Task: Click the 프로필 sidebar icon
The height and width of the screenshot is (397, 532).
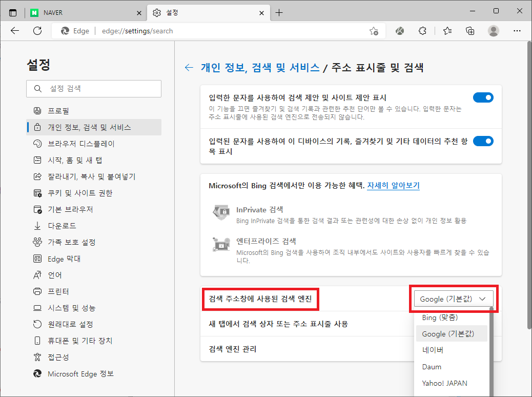Action: (37, 111)
